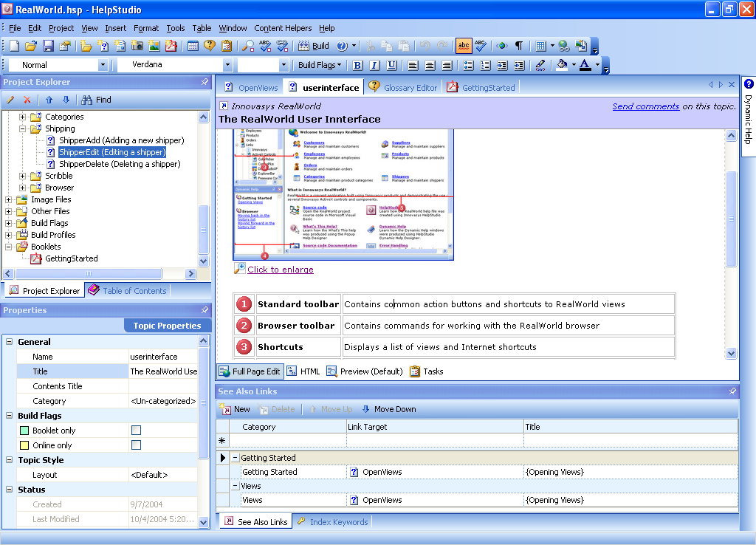Image resolution: width=756 pixels, height=545 pixels.
Task: Toggle spell check as you type (abc)
Action: (464, 46)
